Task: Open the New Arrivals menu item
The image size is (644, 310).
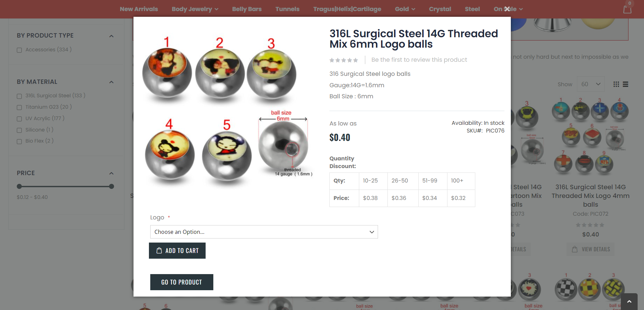Action: [139, 9]
